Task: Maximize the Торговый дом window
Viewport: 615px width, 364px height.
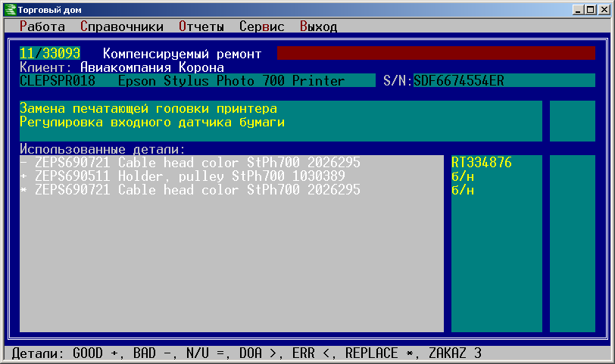Action: pyautogui.click(x=590, y=10)
